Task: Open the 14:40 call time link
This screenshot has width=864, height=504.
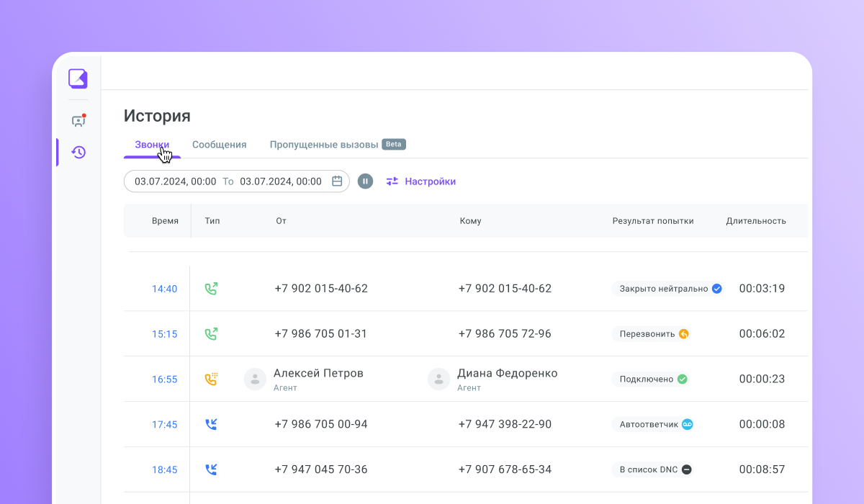Action: (164, 289)
